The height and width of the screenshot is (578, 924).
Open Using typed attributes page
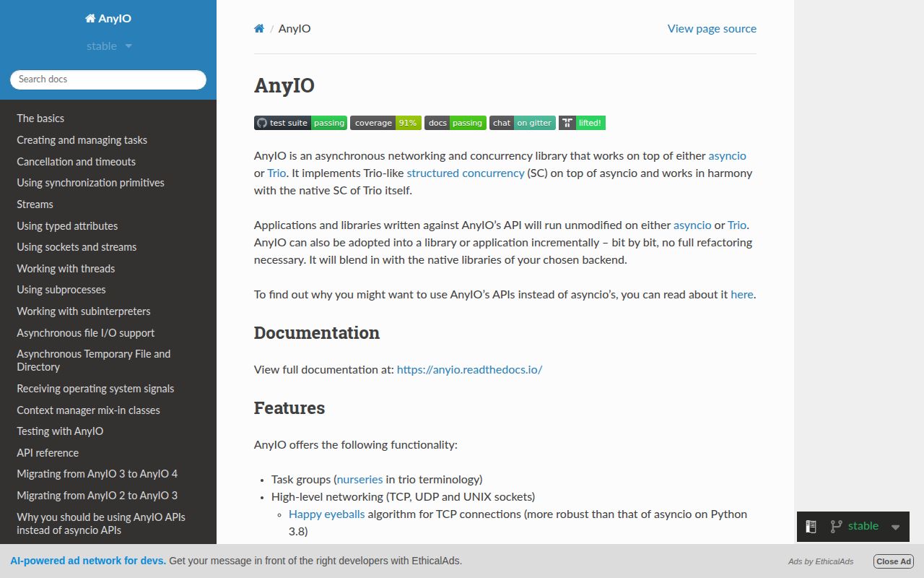(108, 226)
